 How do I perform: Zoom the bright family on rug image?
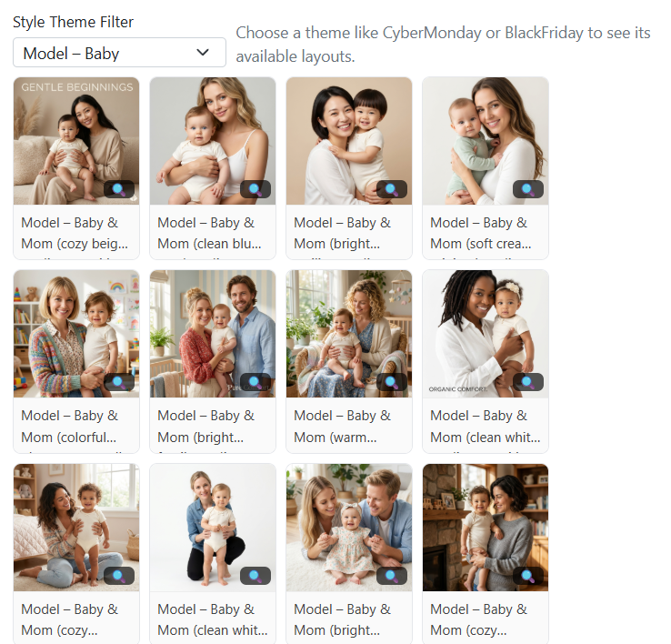click(392, 576)
